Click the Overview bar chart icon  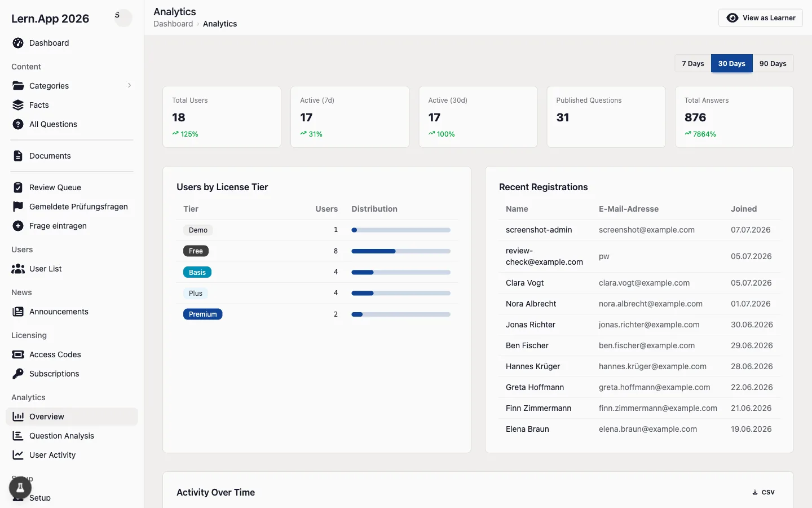pos(18,417)
